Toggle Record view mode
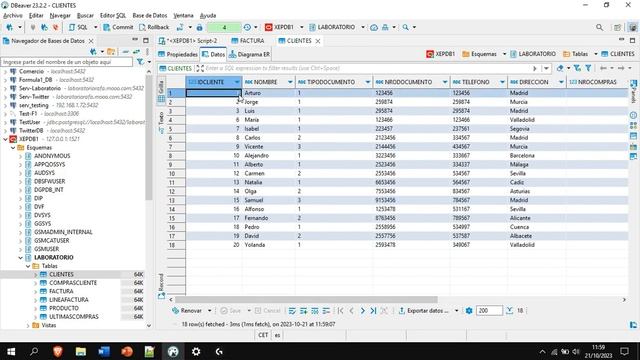The width and height of the screenshot is (640, 360). tap(161, 286)
